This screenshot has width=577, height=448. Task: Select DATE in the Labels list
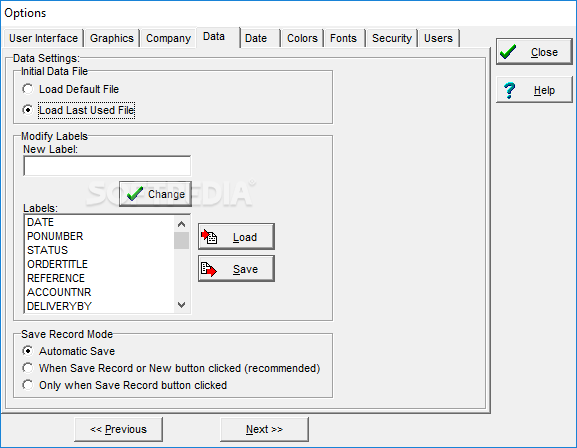pyautogui.click(x=100, y=222)
